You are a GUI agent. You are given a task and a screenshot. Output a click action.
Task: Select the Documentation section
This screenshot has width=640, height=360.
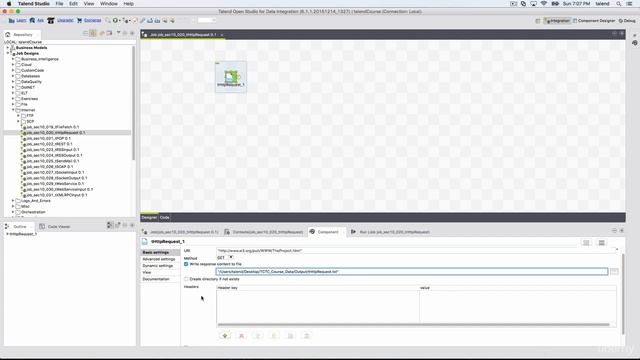point(156,279)
